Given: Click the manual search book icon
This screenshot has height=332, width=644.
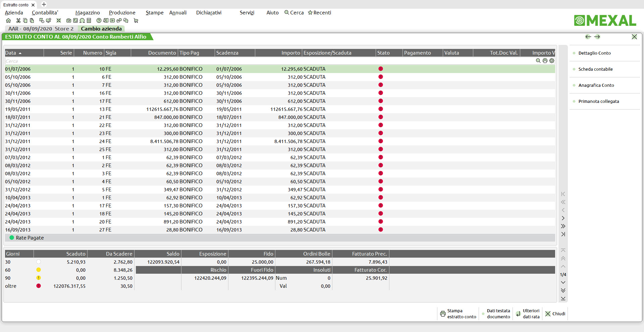Looking at the screenshot, I should coord(106,20).
